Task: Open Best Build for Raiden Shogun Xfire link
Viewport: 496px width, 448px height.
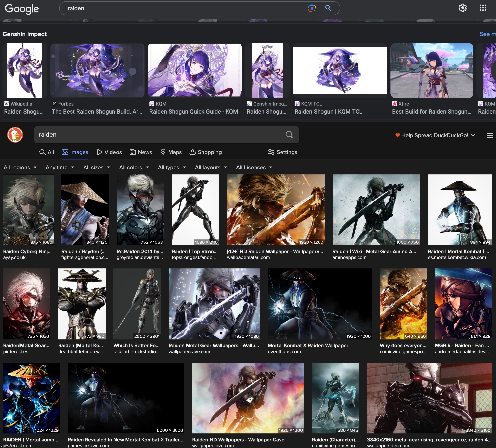Action: (x=432, y=112)
